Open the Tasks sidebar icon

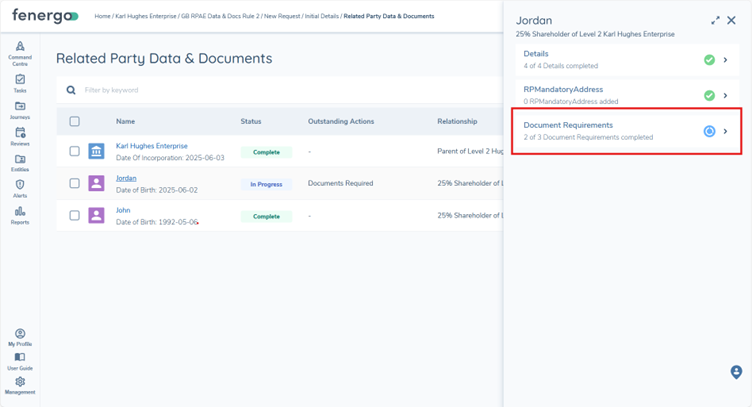20,81
